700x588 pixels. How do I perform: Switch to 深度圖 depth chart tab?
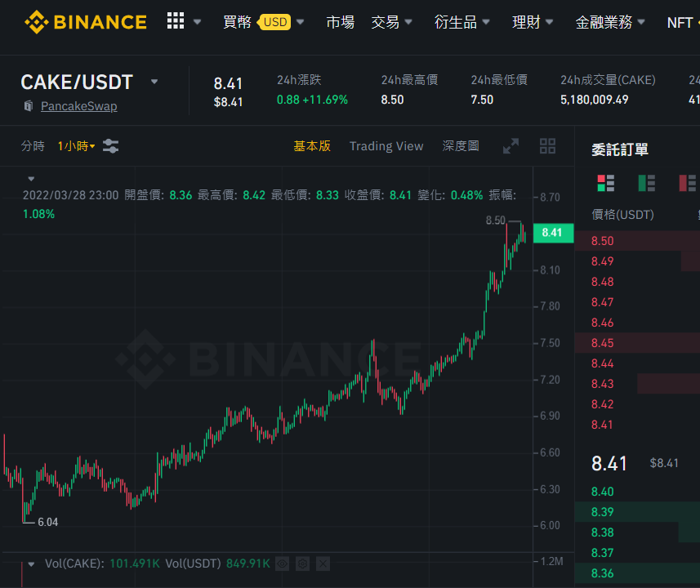click(x=461, y=146)
